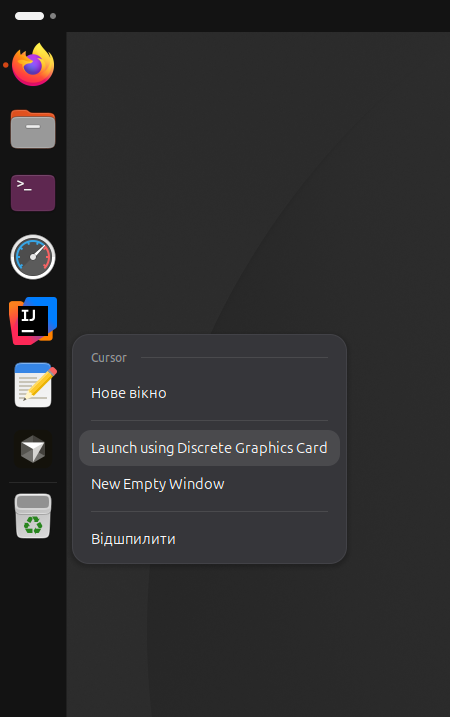Open the Text Editor notepad icon

pos(35,385)
